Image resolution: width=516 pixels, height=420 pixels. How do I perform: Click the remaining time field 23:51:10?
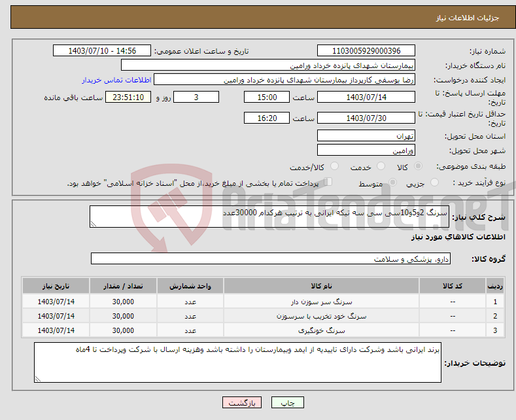128,97
